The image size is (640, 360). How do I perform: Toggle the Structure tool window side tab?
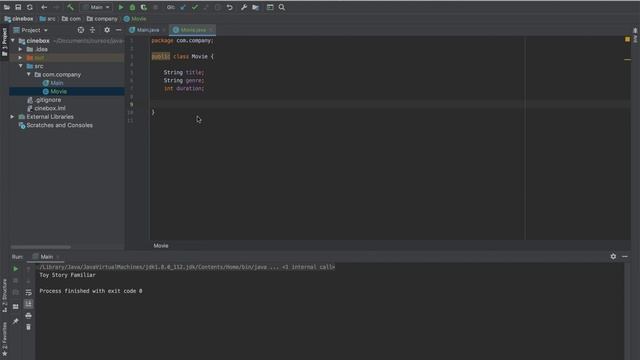[4, 296]
